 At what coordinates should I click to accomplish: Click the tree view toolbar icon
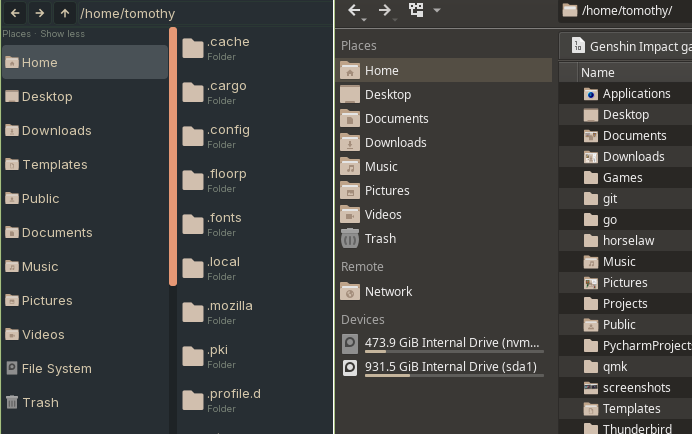(416, 10)
